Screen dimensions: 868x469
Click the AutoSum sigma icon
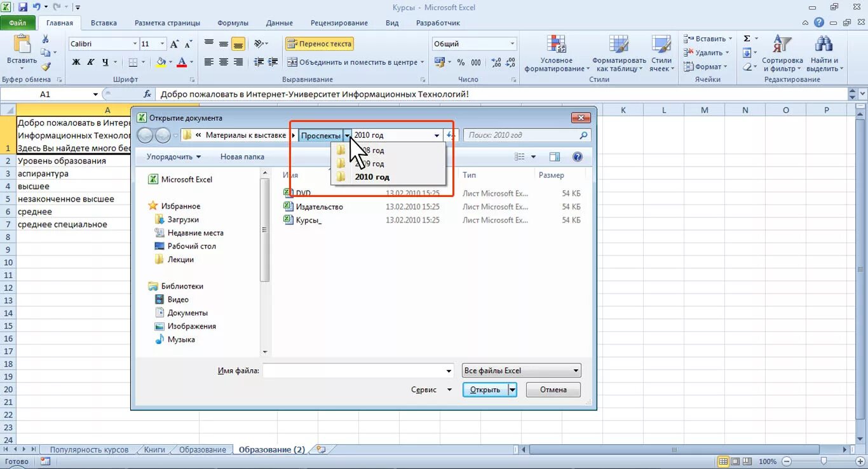[747, 39]
